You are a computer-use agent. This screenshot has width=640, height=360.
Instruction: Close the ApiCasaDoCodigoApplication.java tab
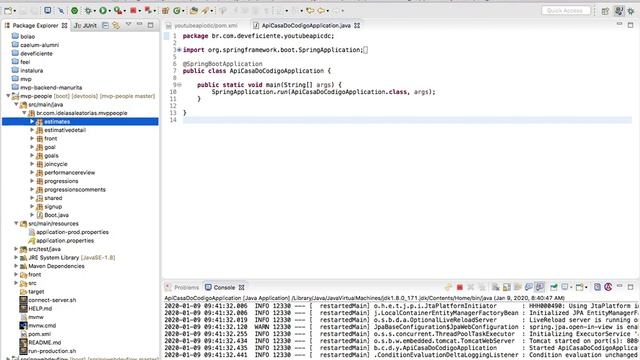coord(357,25)
